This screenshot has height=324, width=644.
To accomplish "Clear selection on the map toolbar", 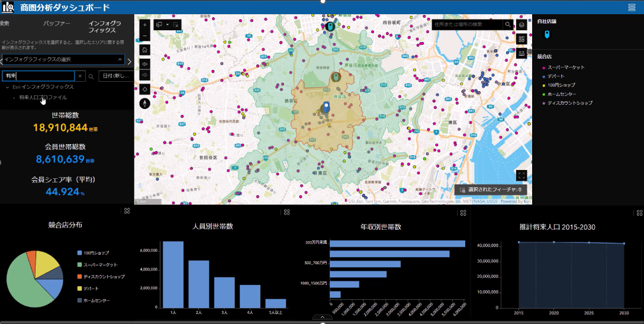I will click(x=176, y=25).
